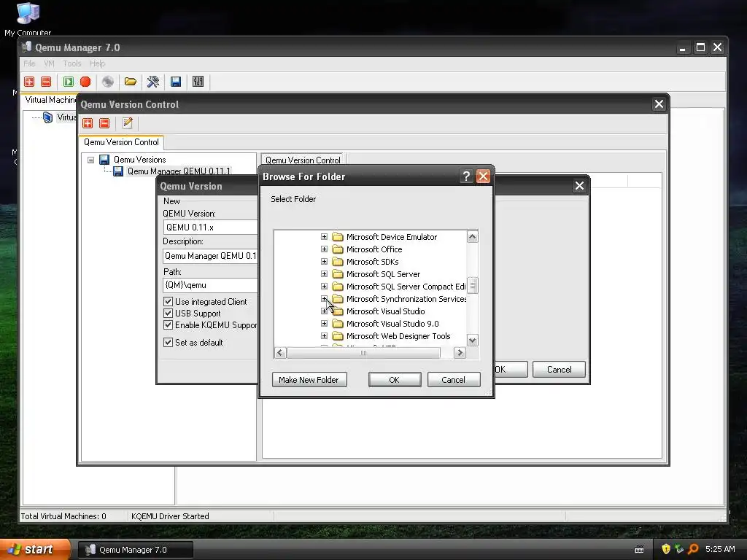This screenshot has height=560, width=747.
Task: Expand Microsoft Office folder node
Action: click(324, 249)
